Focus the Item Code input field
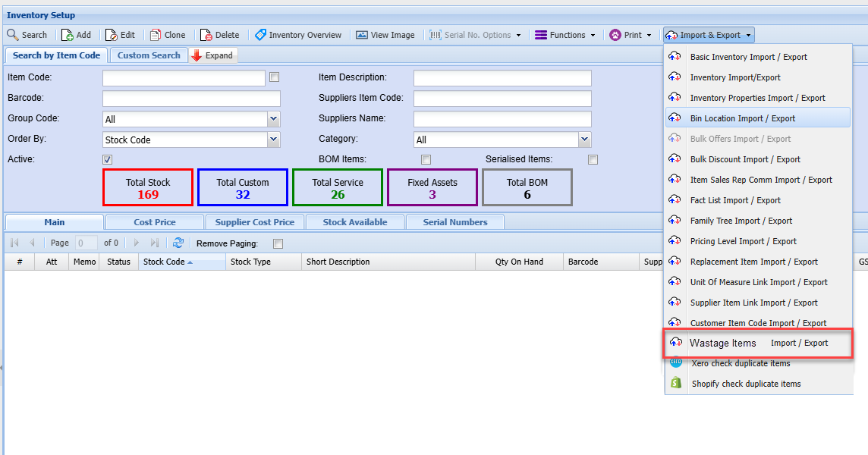The width and height of the screenshot is (868, 455). [184, 78]
